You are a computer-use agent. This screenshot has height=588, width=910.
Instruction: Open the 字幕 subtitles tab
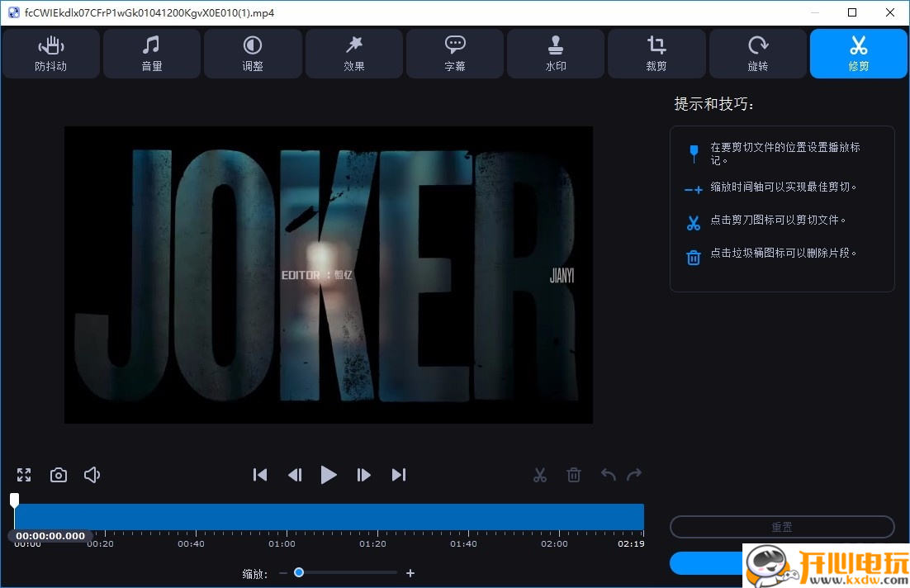click(x=455, y=54)
